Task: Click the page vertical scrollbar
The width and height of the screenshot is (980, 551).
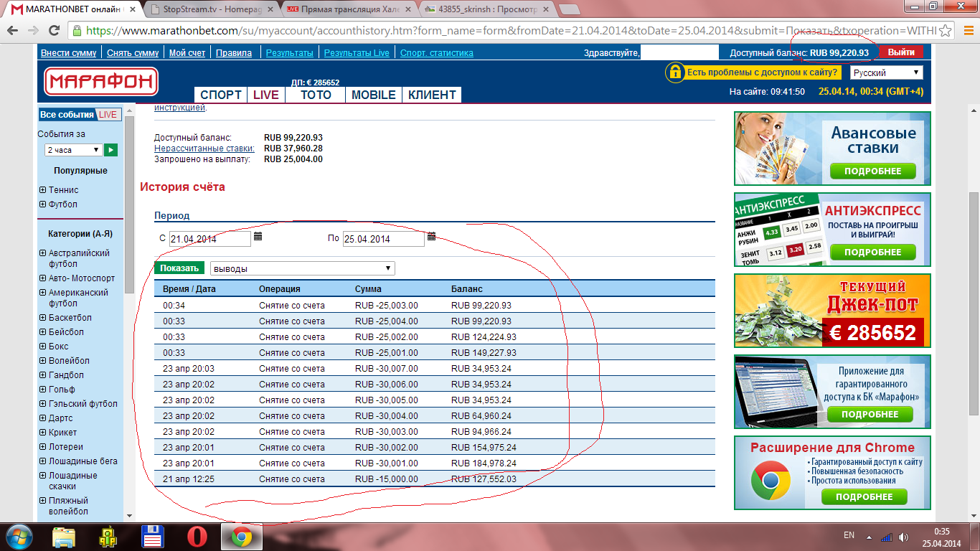Action: 974,303
